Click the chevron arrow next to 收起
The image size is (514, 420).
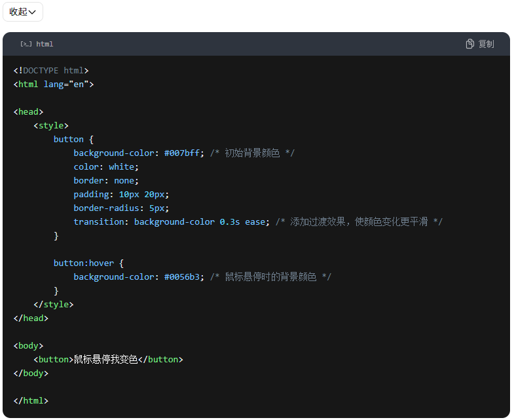(x=33, y=12)
